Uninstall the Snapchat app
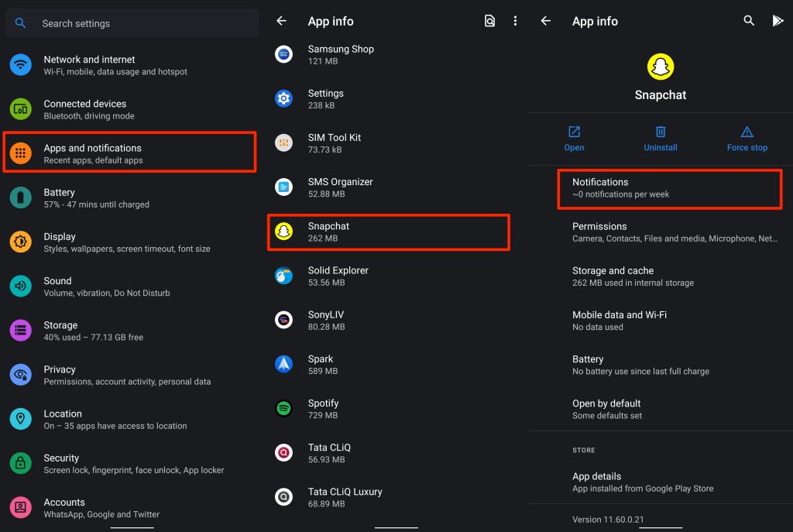 click(661, 139)
